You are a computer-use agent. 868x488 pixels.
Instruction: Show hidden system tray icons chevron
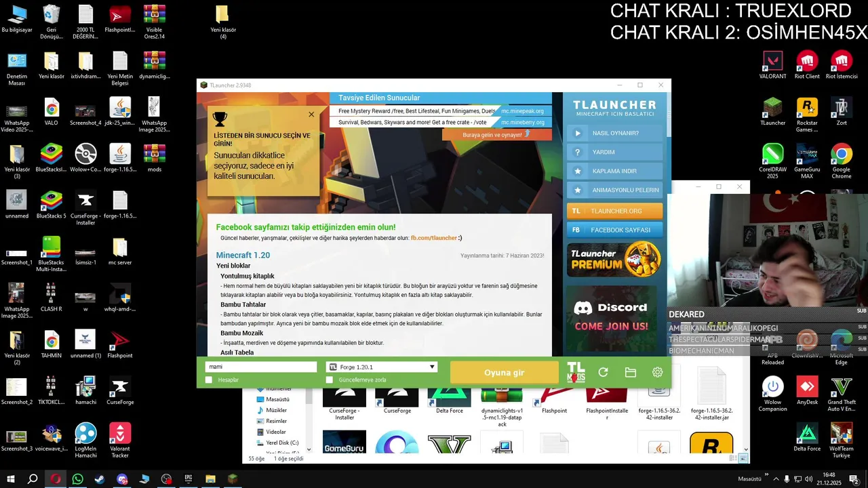[776, 479]
